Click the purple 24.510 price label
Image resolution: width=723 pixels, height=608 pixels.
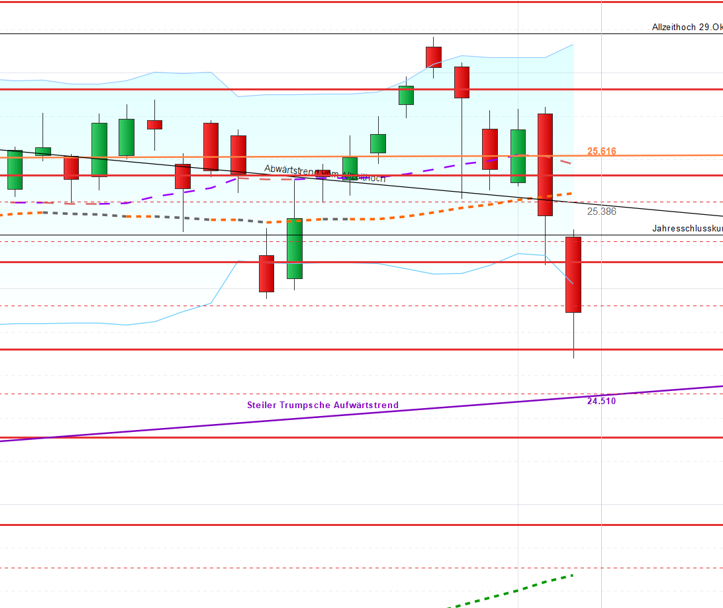point(601,400)
